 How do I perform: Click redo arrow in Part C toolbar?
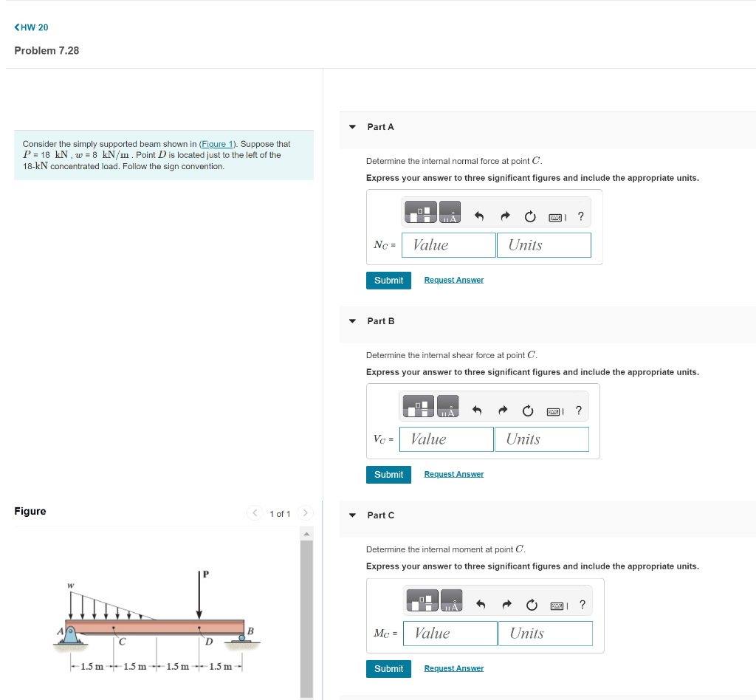coord(506,605)
